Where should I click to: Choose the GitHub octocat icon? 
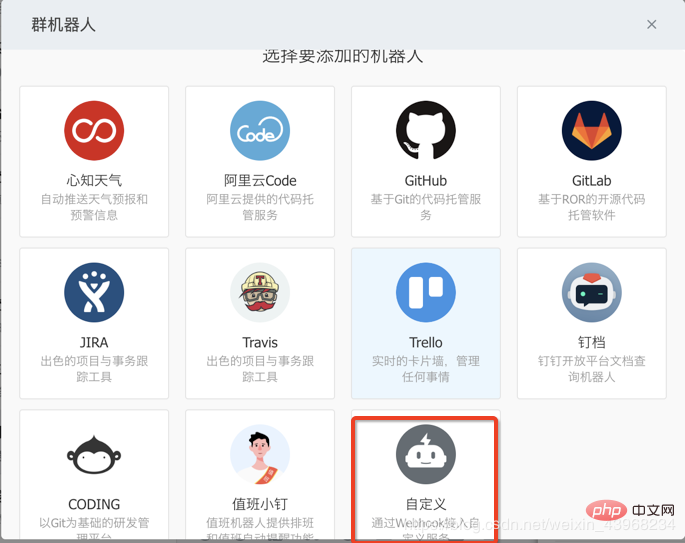[x=426, y=131]
